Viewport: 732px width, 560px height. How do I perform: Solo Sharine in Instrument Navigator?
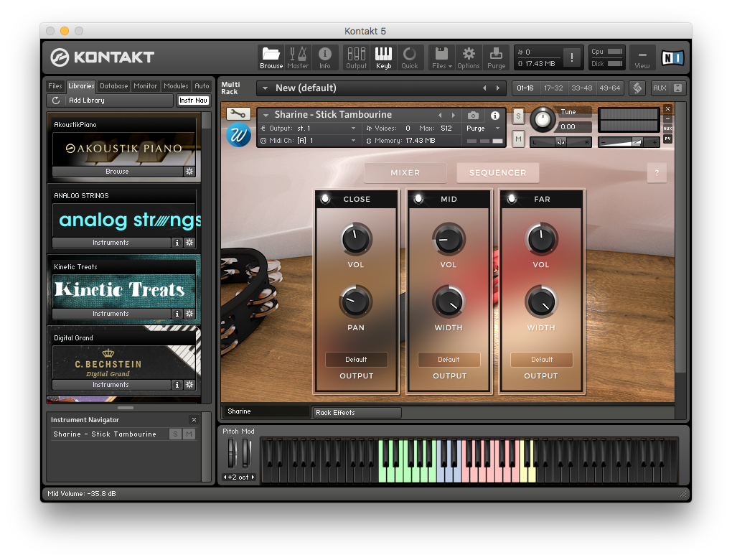pos(175,434)
